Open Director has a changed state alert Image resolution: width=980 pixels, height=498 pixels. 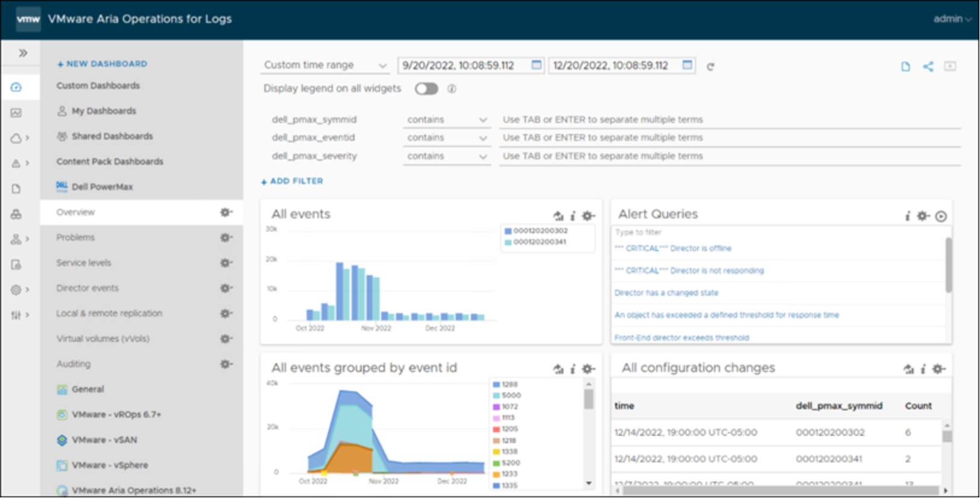click(x=666, y=293)
